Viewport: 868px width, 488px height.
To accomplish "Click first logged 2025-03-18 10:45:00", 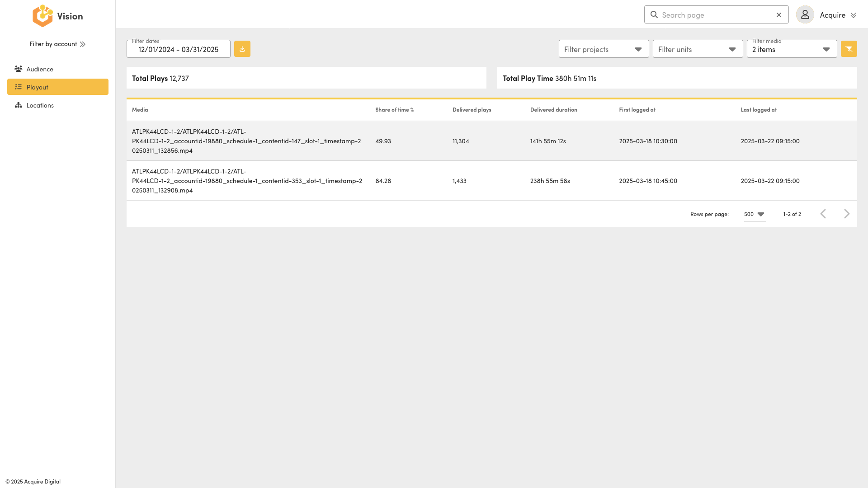I will click(x=648, y=181).
